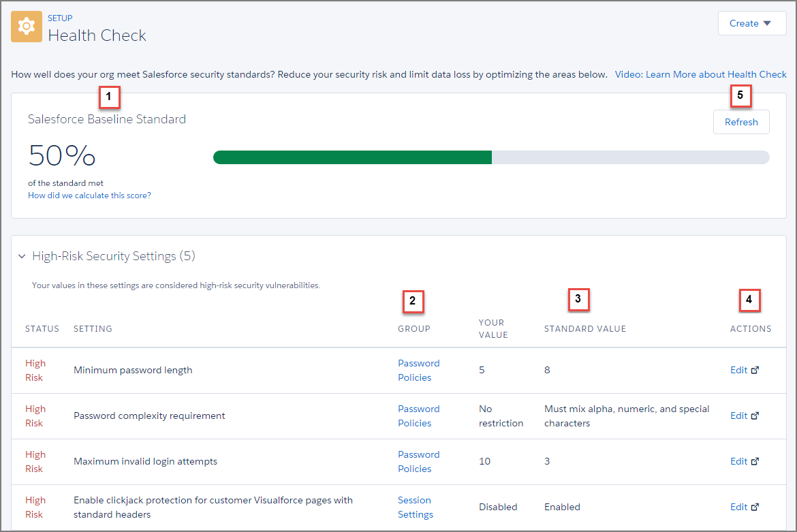Click the SETUP breadcrumb label
Image resolution: width=797 pixels, height=532 pixels.
click(60, 18)
